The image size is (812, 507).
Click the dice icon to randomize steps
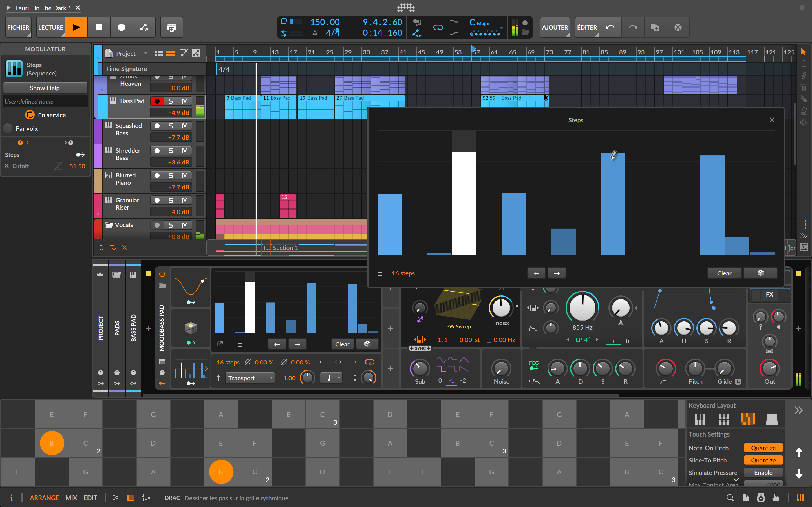(x=760, y=273)
